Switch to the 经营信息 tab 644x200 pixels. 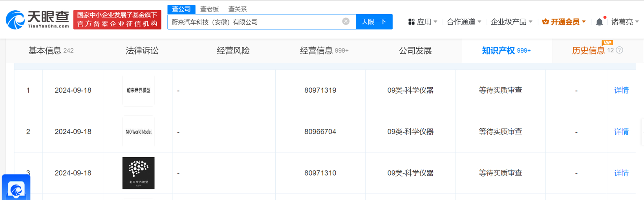(x=324, y=51)
